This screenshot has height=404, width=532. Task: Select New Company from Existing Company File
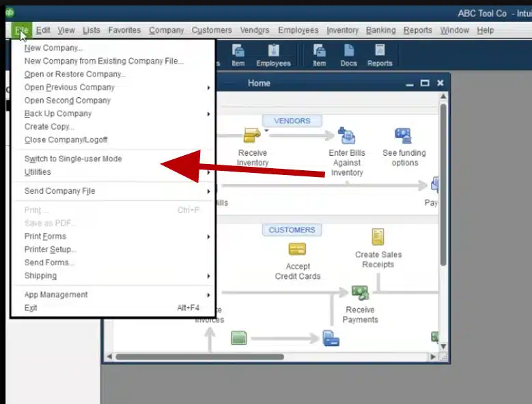(x=113, y=61)
